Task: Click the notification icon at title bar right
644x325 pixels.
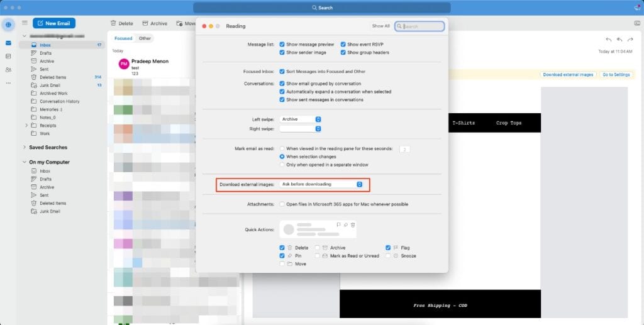Action: tap(637, 8)
